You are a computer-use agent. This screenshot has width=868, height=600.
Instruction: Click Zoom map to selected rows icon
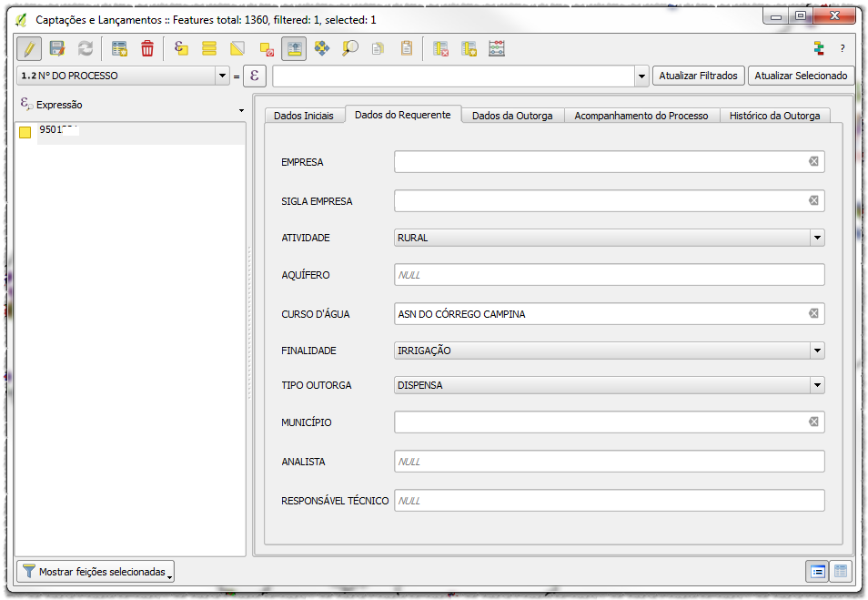click(349, 48)
